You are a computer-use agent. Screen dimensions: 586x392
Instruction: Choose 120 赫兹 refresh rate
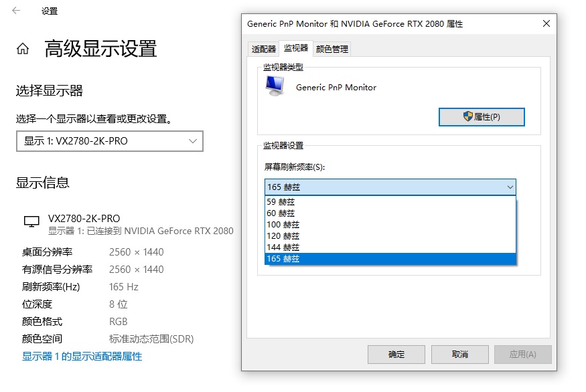pyautogui.click(x=390, y=236)
